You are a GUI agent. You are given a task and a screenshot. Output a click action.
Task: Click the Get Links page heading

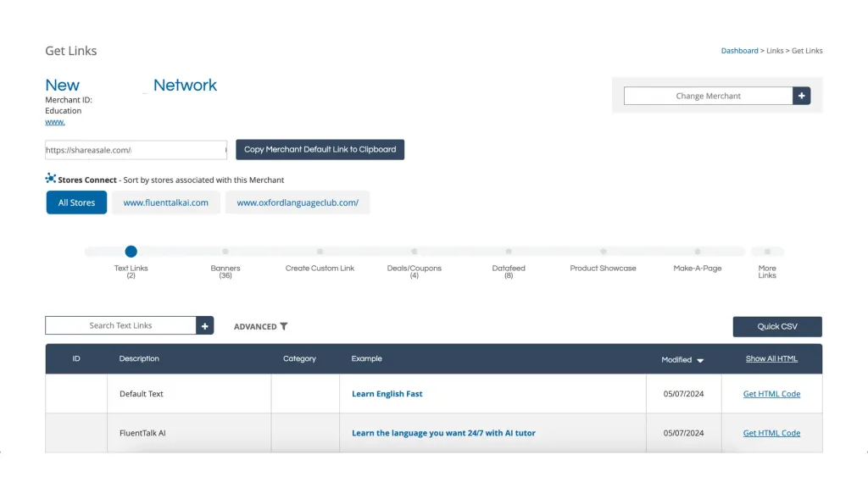click(x=71, y=50)
